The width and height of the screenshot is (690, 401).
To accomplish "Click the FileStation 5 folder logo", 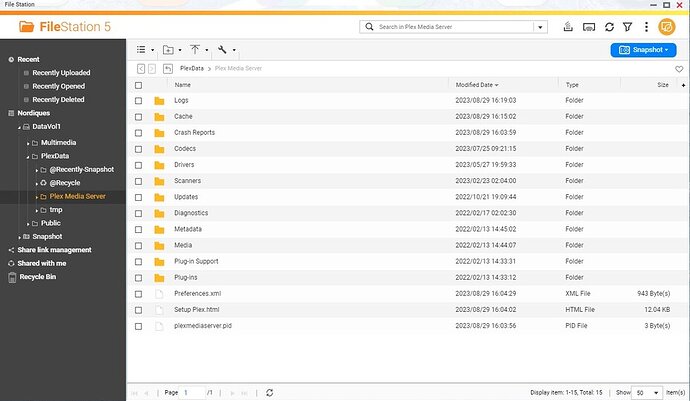I will 26,27.
